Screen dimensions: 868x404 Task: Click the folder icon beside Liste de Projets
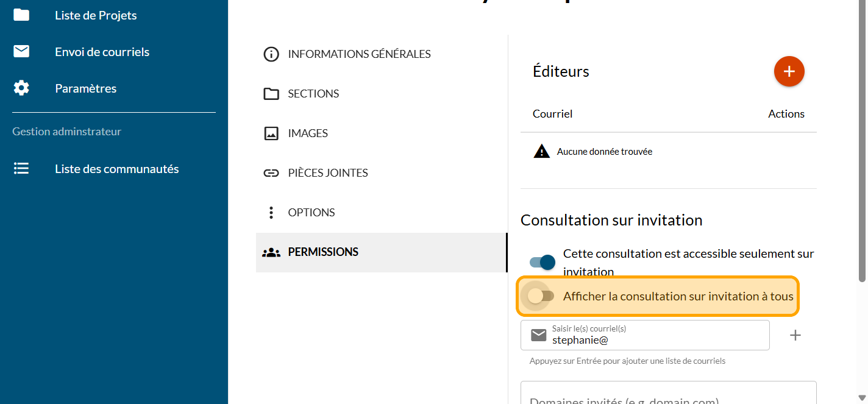(x=21, y=15)
